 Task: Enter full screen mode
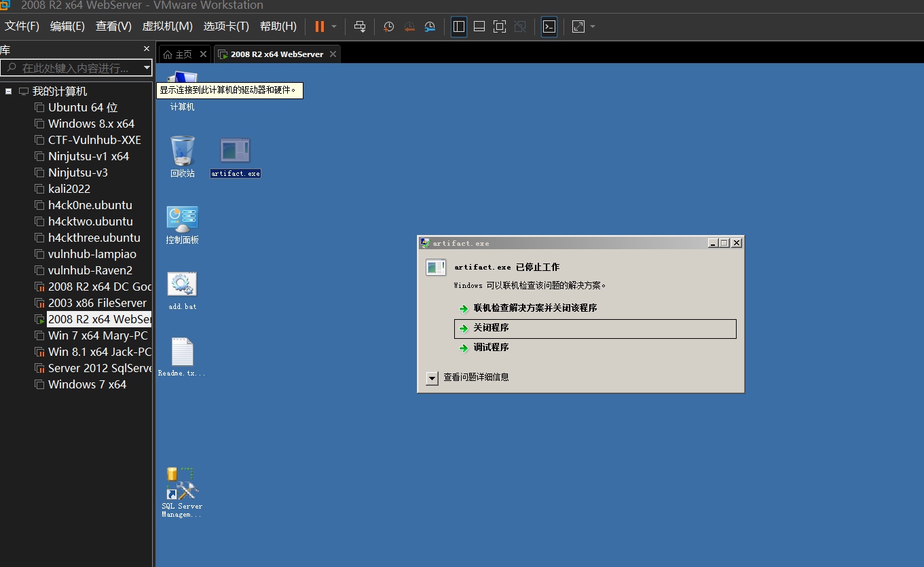point(500,26)
